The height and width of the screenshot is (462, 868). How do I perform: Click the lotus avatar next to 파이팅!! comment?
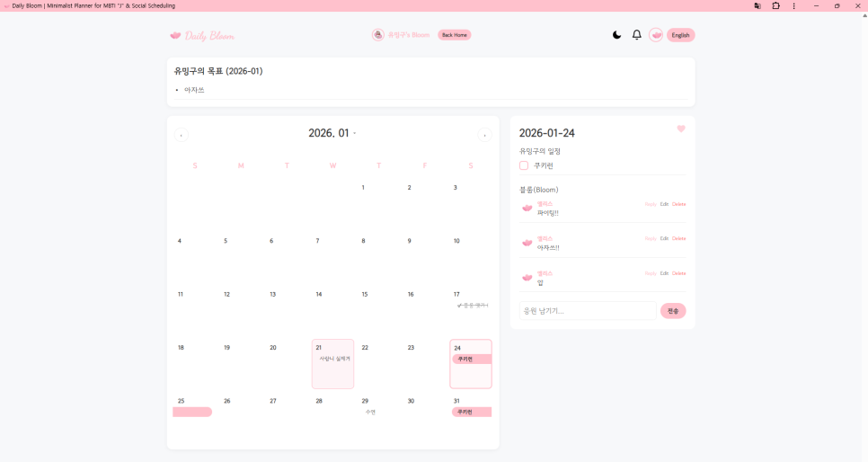tap(527, 208)
